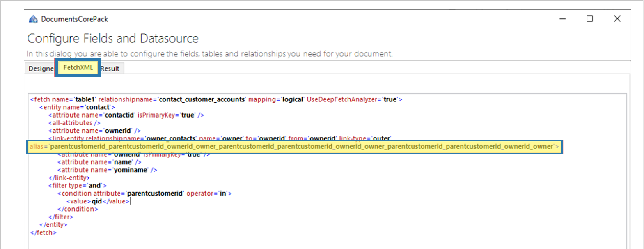Click the Configure Fields and Datasource heading

click(x=113, y=38)
